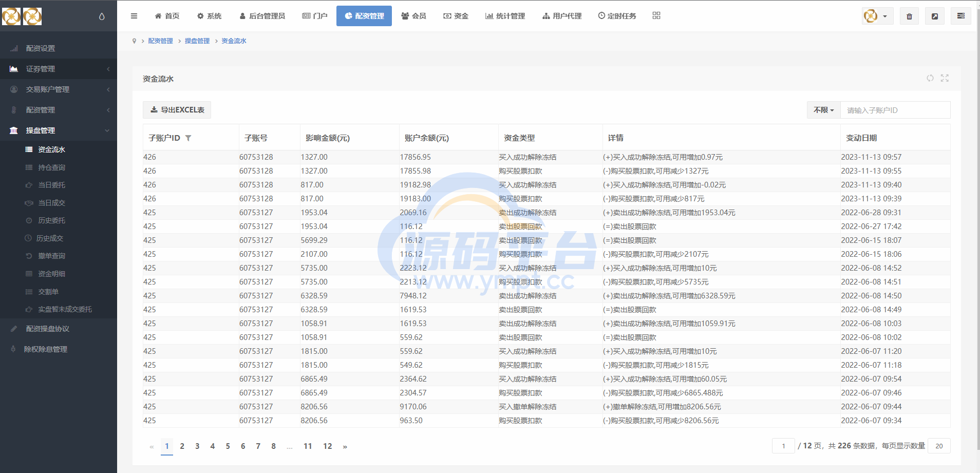Open 门户 top navigation menu

[x=314, y=16]
